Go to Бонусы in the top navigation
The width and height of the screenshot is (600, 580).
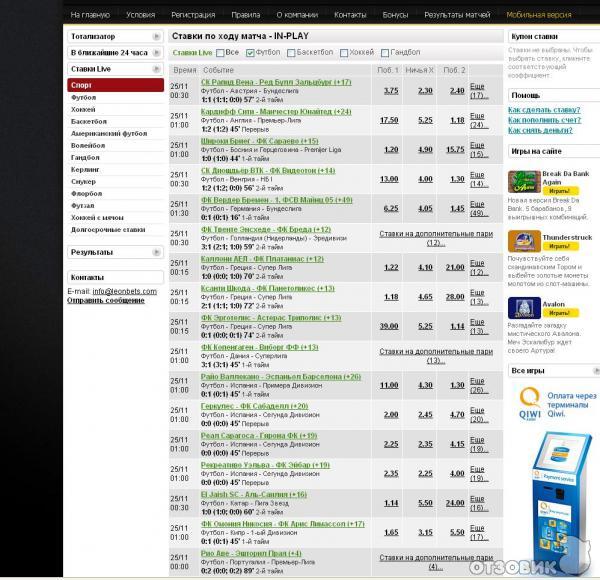[x=395, y=15]
